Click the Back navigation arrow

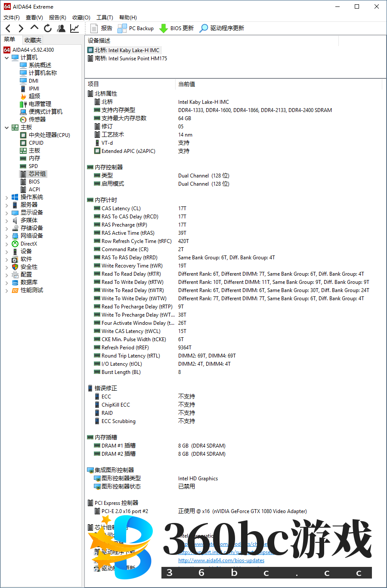[8, 28]
